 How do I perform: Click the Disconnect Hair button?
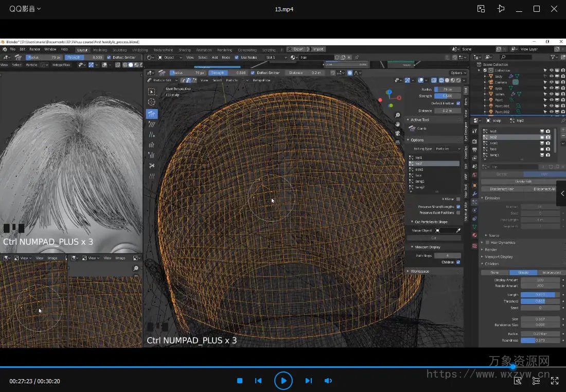pyautogui.click(x=502, y=189)
